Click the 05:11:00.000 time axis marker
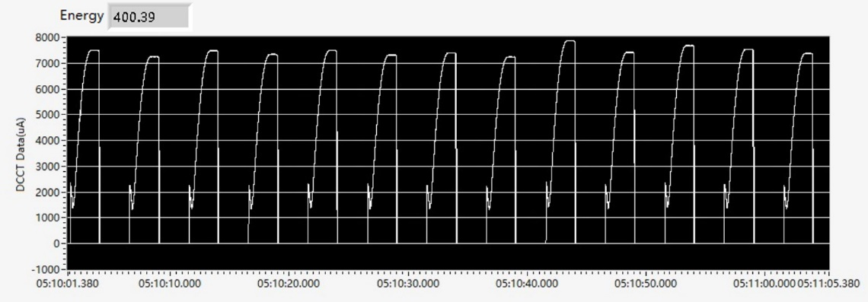 click(x=764, y=285)
